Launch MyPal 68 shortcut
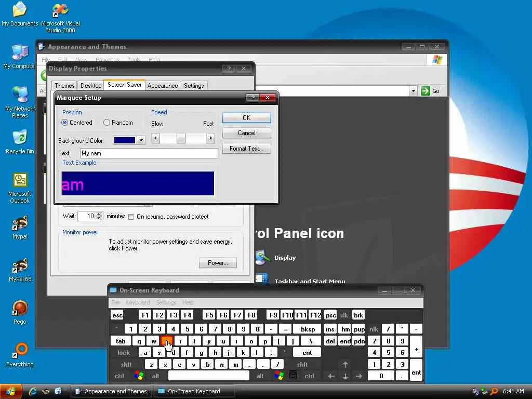Viewport: 532px width, 399px height. pos(20,270)
